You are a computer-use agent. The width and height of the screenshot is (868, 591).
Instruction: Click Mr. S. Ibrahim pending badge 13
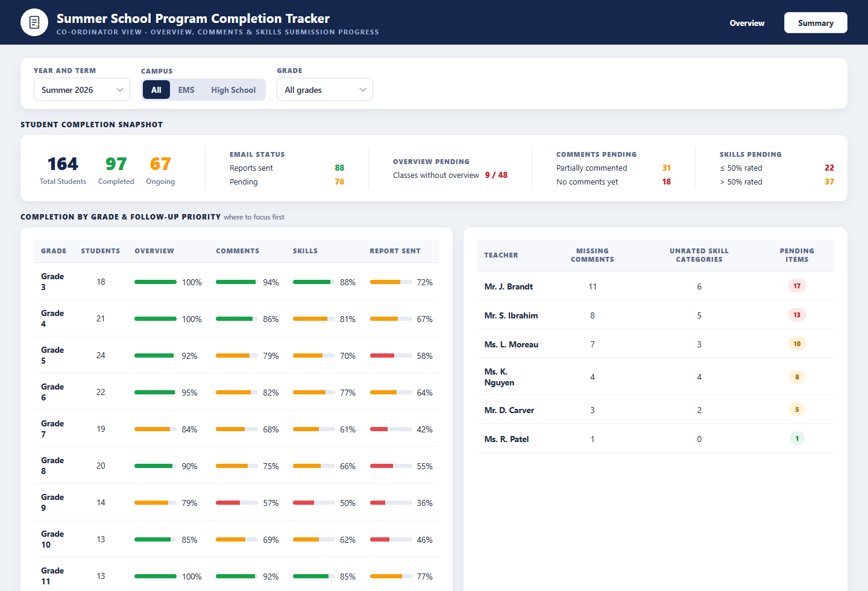pyautogui.click(x=797, y=315)
